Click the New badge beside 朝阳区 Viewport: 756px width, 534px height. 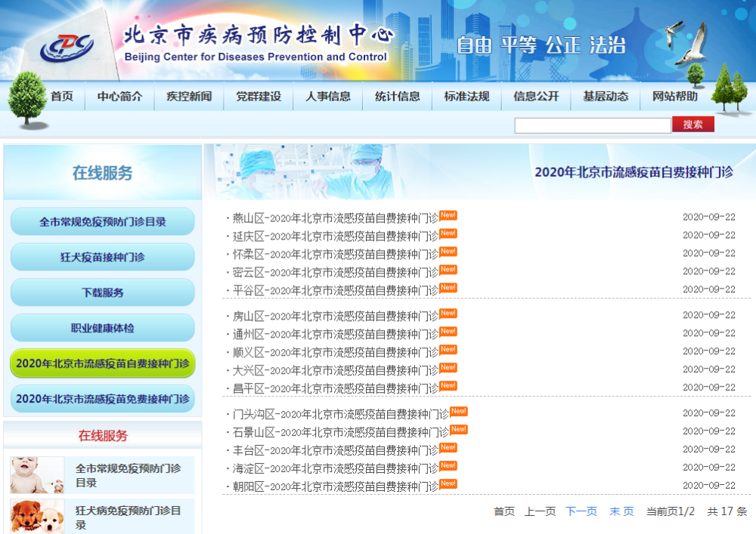448,483
